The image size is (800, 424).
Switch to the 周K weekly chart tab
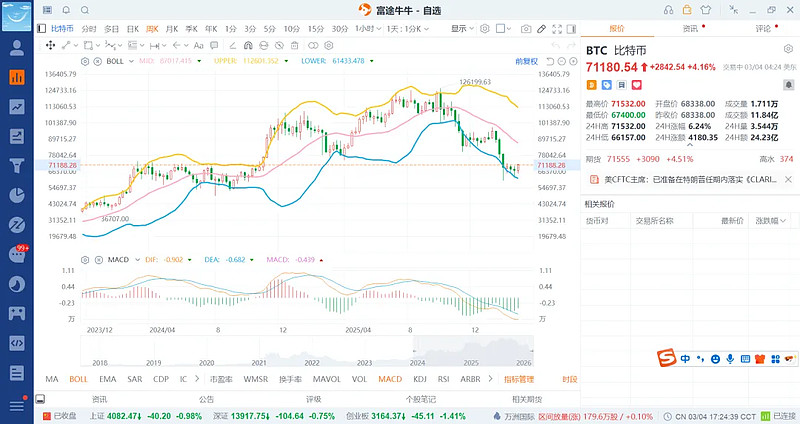click(152, 29)
